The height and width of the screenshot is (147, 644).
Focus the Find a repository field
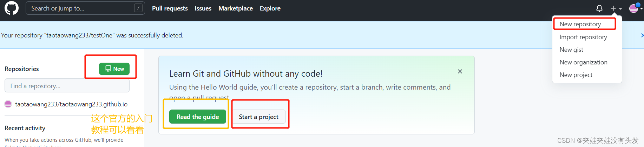click(x=67, y=86)
